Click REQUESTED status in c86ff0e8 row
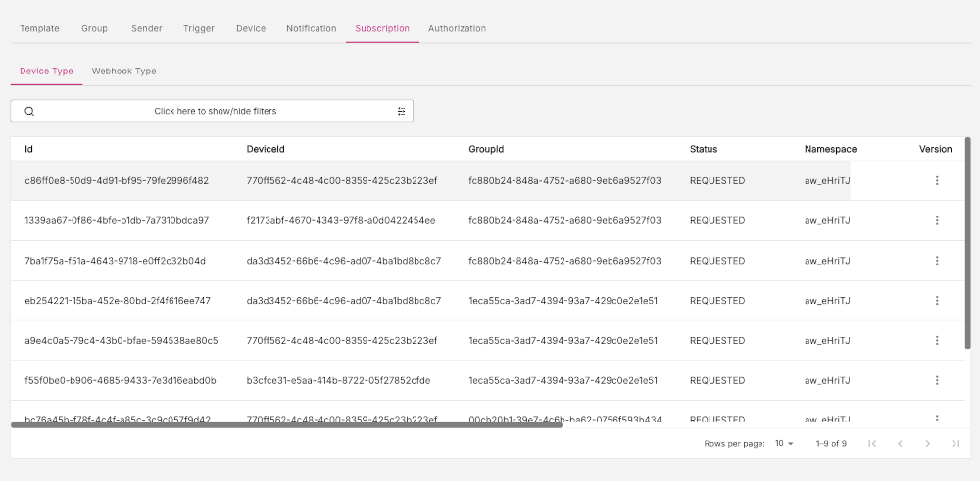 (717, 181)
